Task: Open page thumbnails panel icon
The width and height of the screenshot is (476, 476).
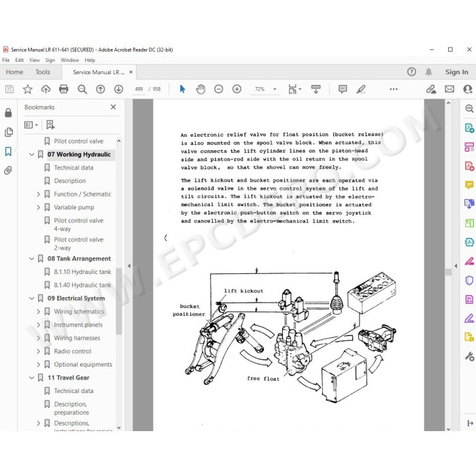Action: [8, 132]
